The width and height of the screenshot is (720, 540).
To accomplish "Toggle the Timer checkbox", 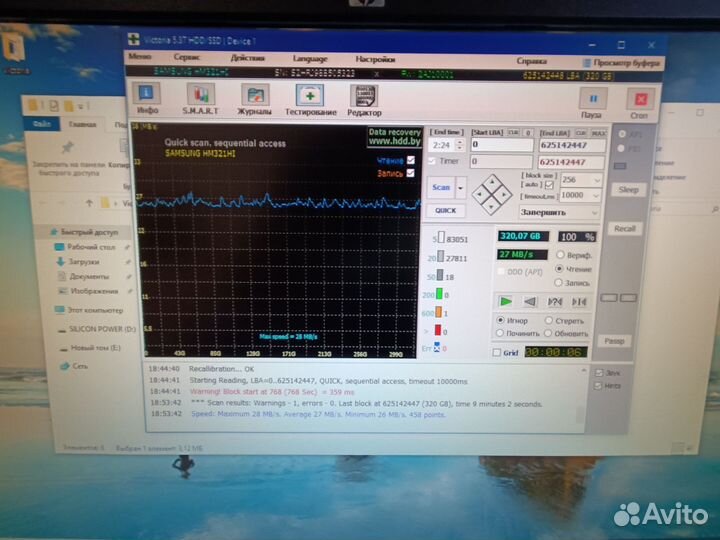I will 432,161.
